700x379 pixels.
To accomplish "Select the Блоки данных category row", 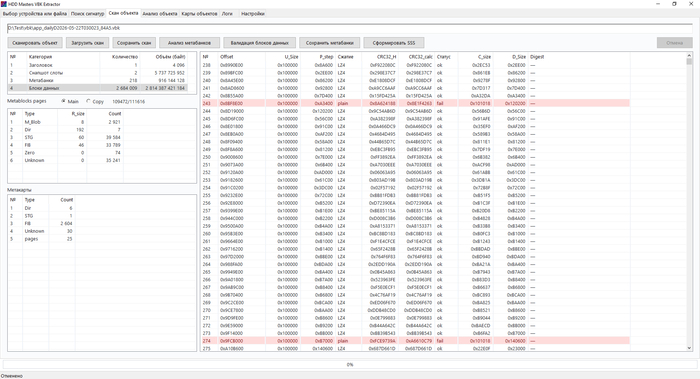I will [98, 88].
